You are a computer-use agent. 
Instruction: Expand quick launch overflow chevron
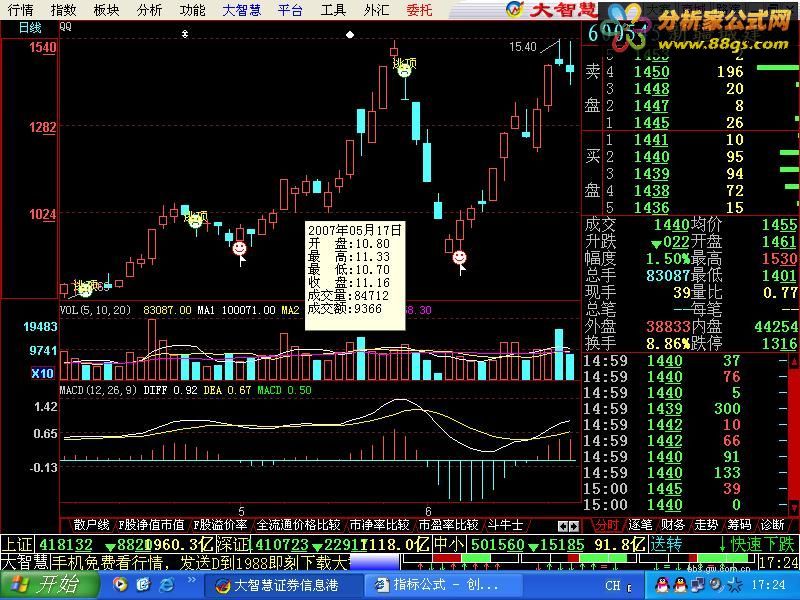pos(191,580)
